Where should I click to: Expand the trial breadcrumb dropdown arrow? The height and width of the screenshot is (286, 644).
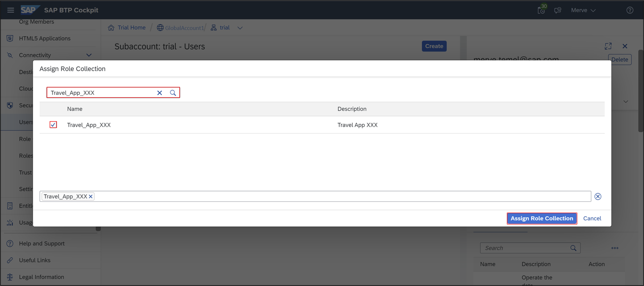(240, 28)
